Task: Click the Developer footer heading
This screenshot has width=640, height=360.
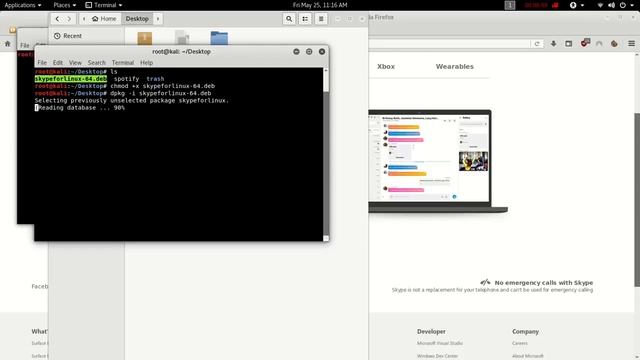Action: pyautogui.click(x=431, y=331)
